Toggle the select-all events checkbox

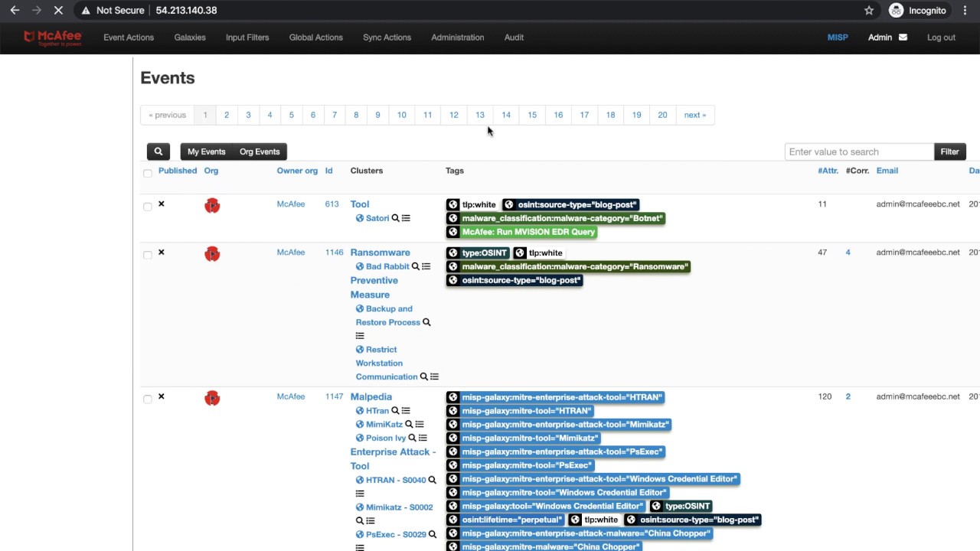tap(148, 173)
